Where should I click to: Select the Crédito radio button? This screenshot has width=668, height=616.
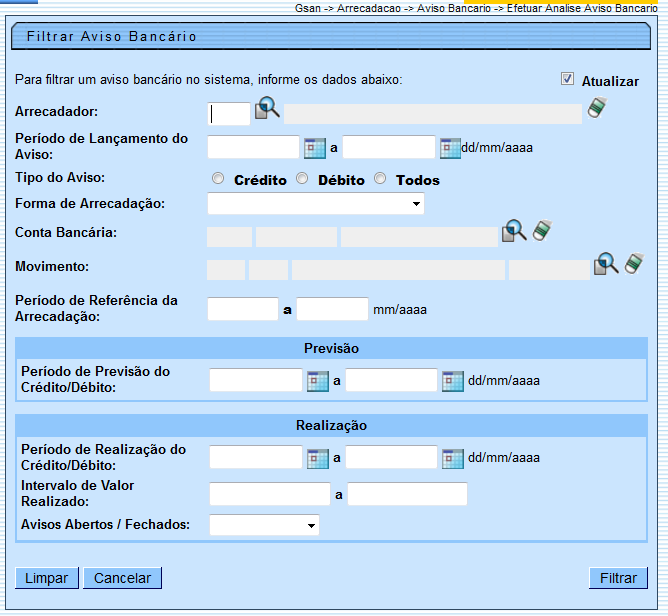coord(218,179)
